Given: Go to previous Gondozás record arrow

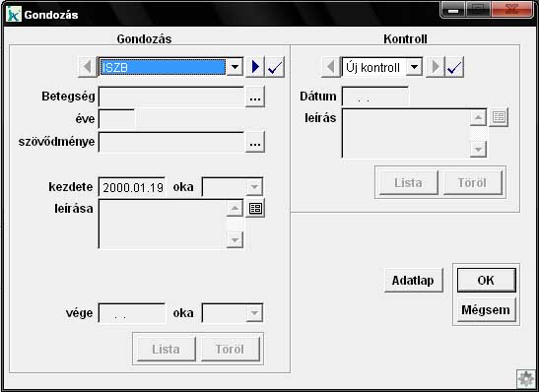Looking at the screenshot, I should pyautogui.click(x=88, y=67).
